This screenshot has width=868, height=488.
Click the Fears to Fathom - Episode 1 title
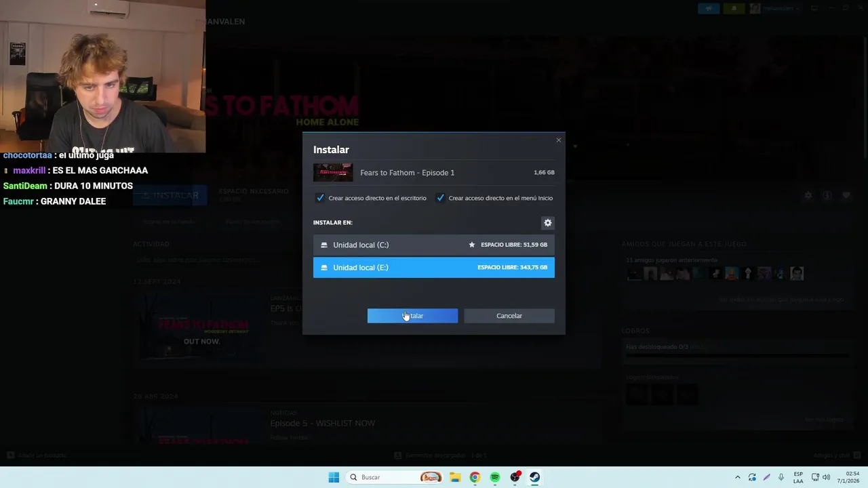pos(408,173)
